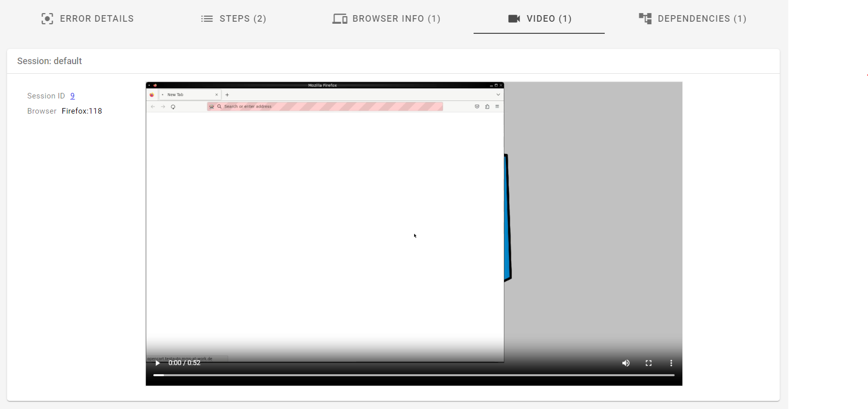Open video more options menu
Image resolution: width=868 pixels, height=409 pixels.
671,363
